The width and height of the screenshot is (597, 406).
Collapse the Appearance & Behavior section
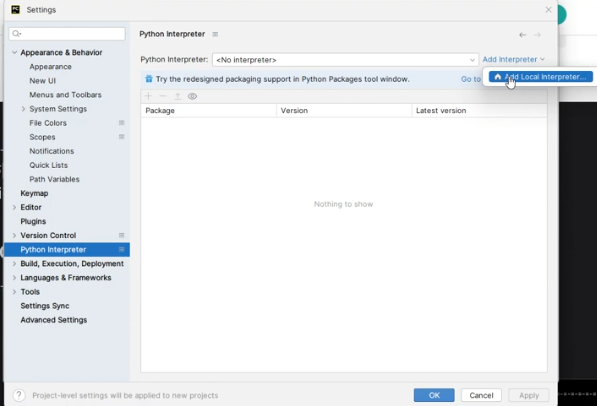(x=14, y=52)
